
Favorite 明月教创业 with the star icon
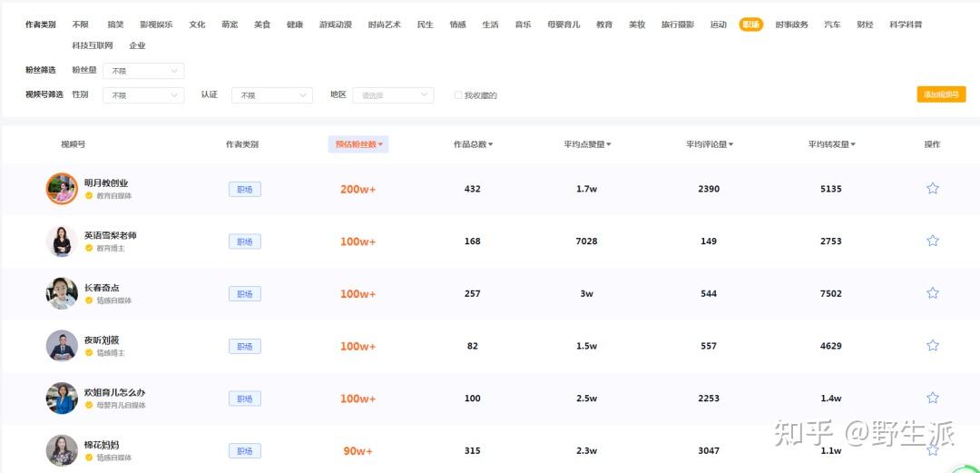coord(933,188)
